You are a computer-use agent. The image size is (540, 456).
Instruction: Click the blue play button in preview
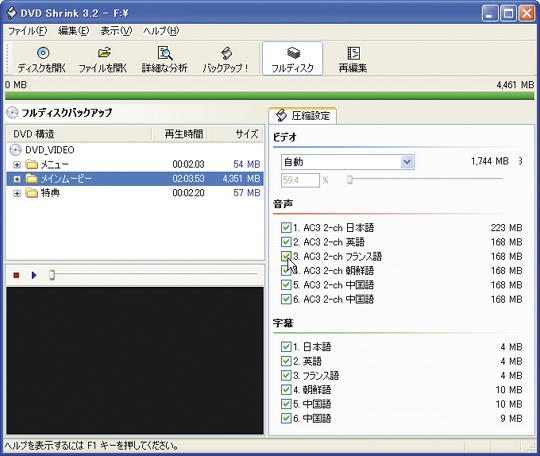click(x=34, y=275)
